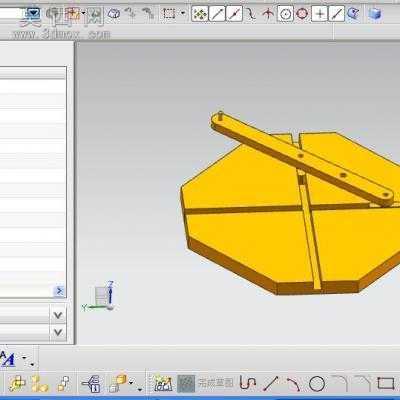Open the object information arrow icon

[91, 384]
